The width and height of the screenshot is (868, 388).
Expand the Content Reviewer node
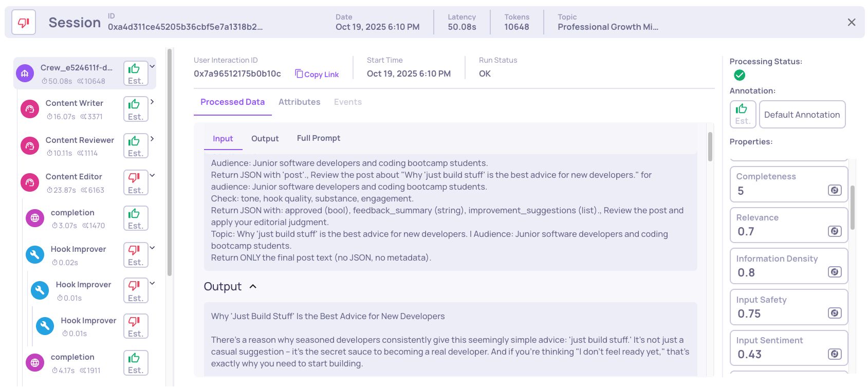pyautogui.click(x=152, y=139)
